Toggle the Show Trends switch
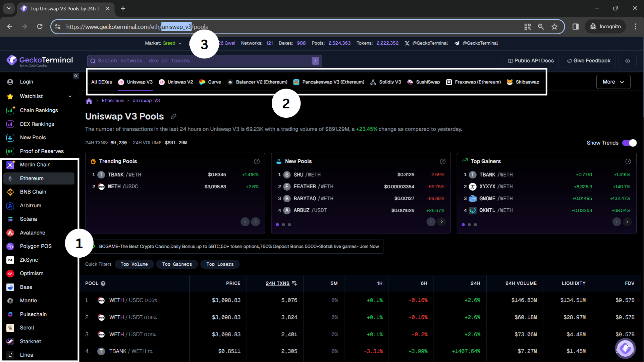 pyautogui.click(x=629, y=143)
